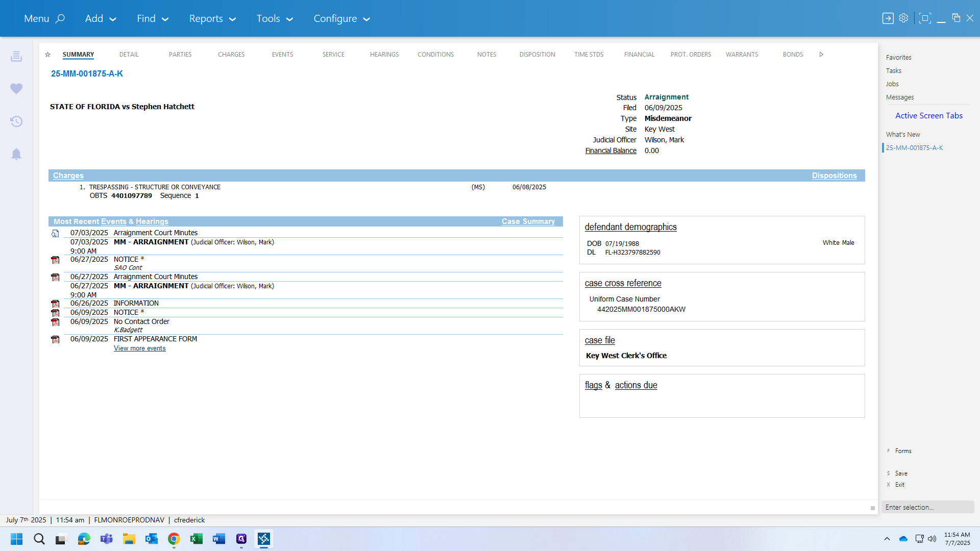Viewport: 980px width, 551px height.
Task: Open PDF icon for 06/27/2025 Arraignment Court Minutes
Action: coord(55,278)
